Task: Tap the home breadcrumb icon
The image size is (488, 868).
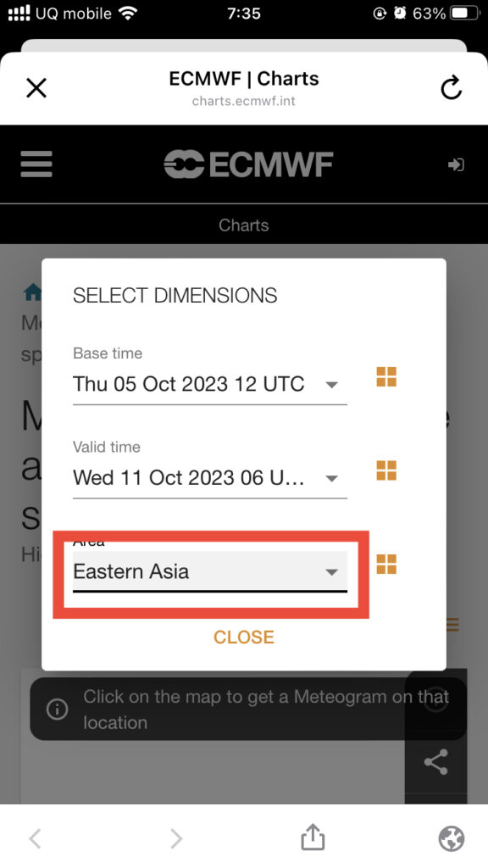Action: [x=33, y=292]
